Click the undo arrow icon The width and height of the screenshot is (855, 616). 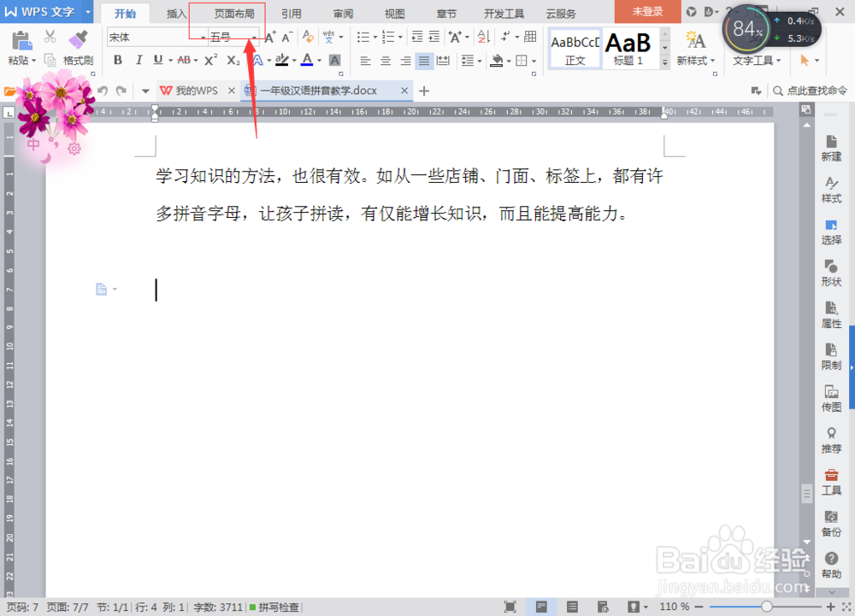coord(103,91)
